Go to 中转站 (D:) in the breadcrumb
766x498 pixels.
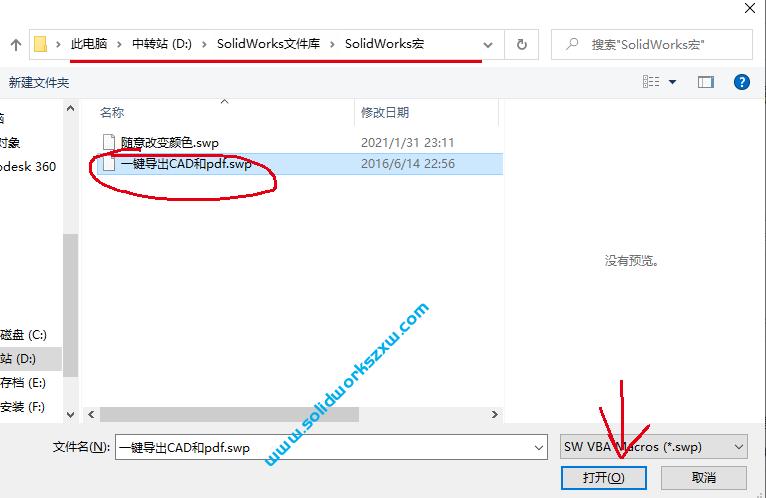click(162, 44)
